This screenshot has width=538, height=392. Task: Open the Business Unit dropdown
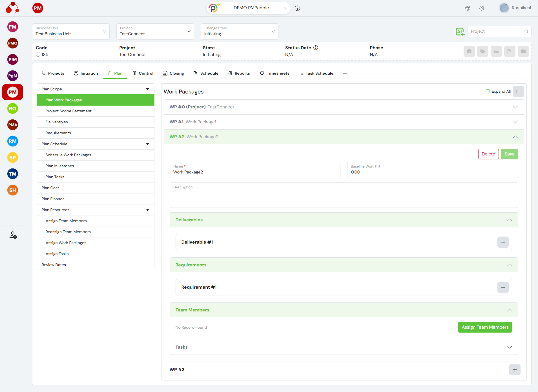point(71,32)
